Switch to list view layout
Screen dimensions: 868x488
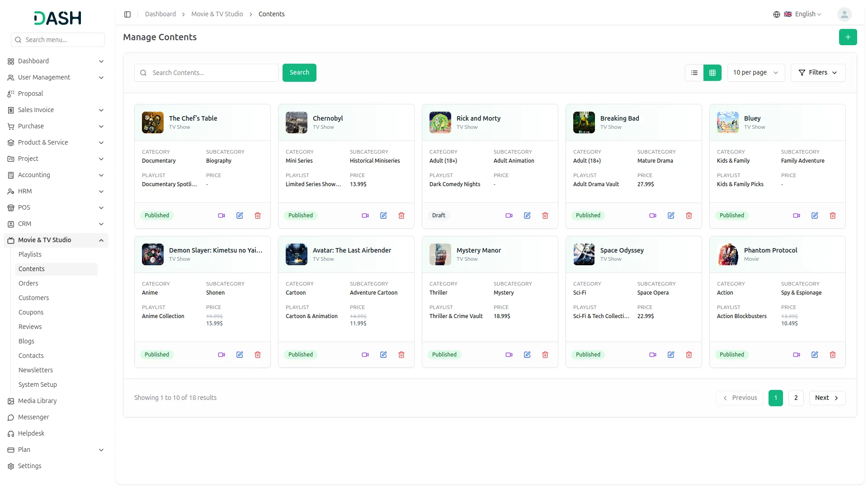click(x=694, y=73)
